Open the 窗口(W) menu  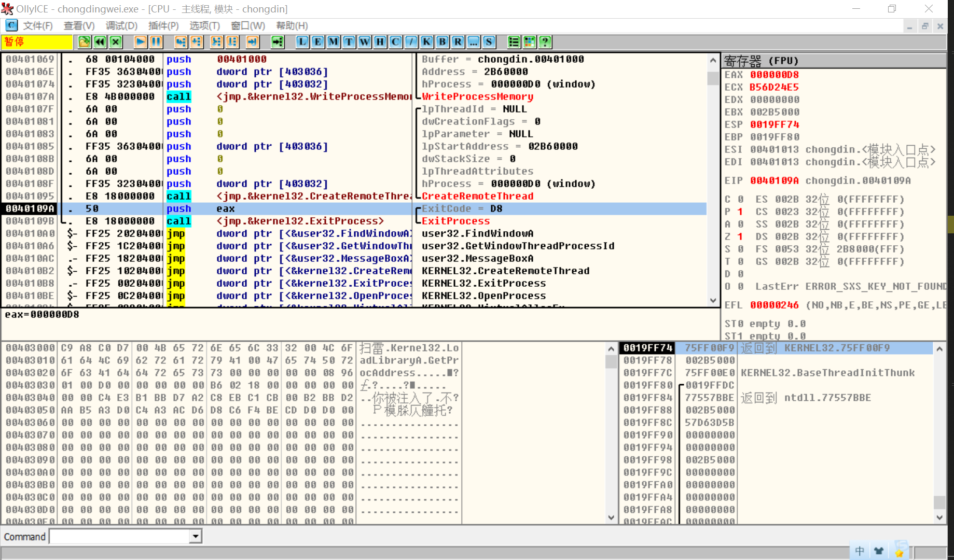[248, 25]
